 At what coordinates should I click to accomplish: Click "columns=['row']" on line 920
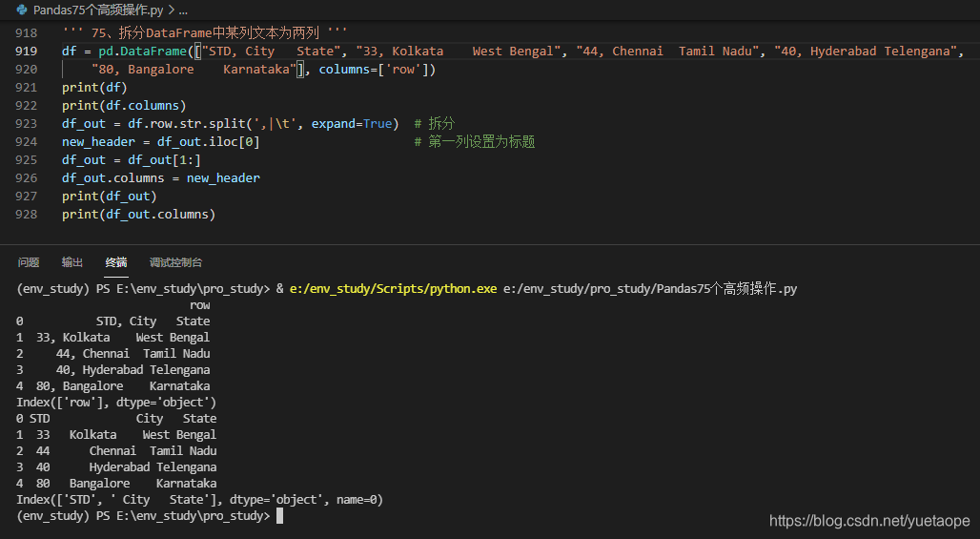373,69
